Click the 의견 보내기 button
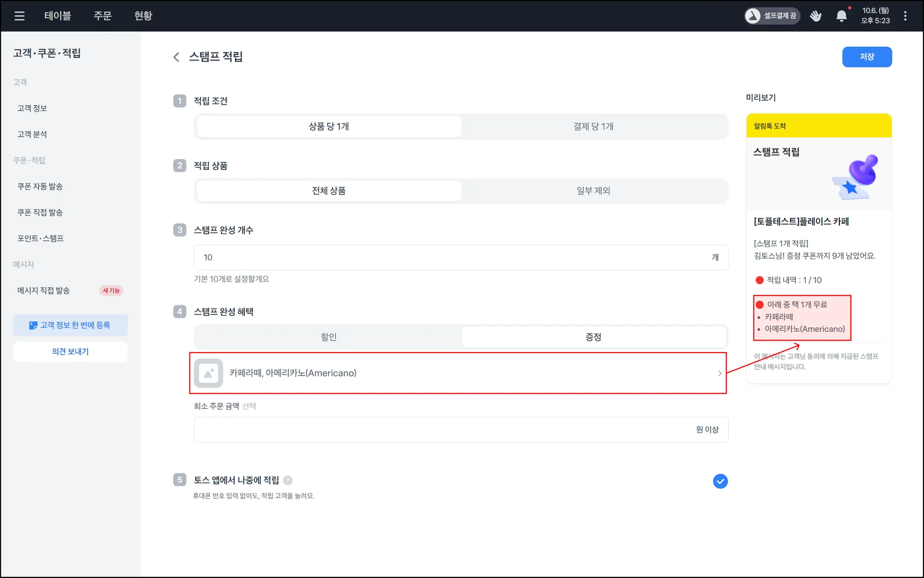The image size is (924, 578). click(70, 352)
